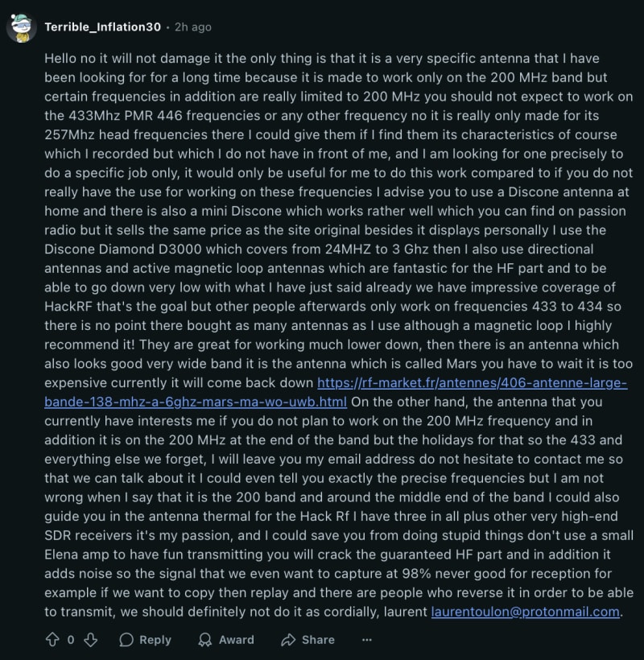The height and width of the screenshot is (660, 644).
Task: Click the 2h ago timestamp
Action: click(x=194, y=26)
